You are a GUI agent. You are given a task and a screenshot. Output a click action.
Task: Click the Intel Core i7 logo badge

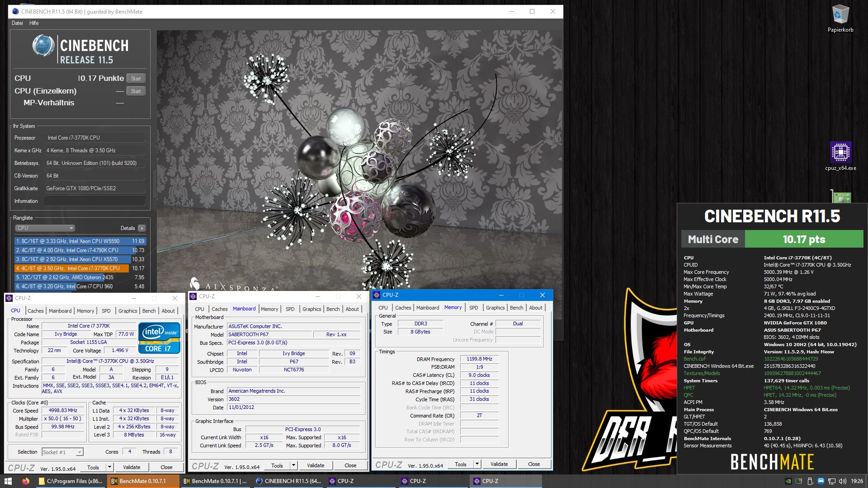(159, 338)
